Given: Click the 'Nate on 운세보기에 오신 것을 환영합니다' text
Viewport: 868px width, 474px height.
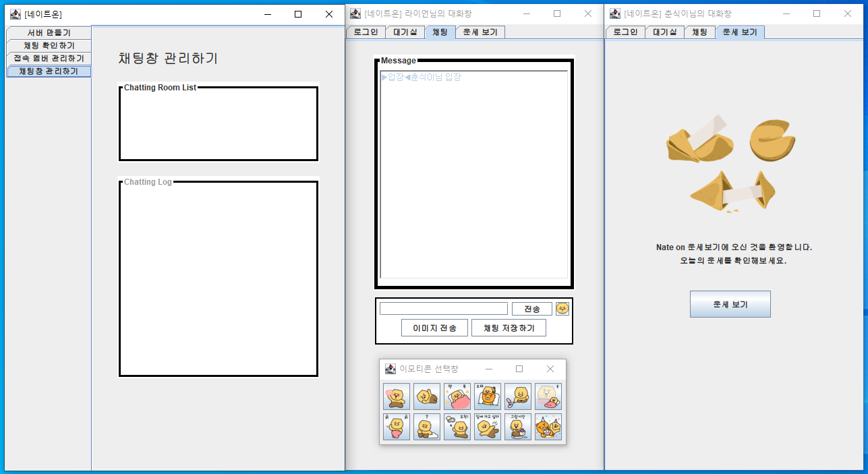Looking at the screenshot, I should (733, 247).
